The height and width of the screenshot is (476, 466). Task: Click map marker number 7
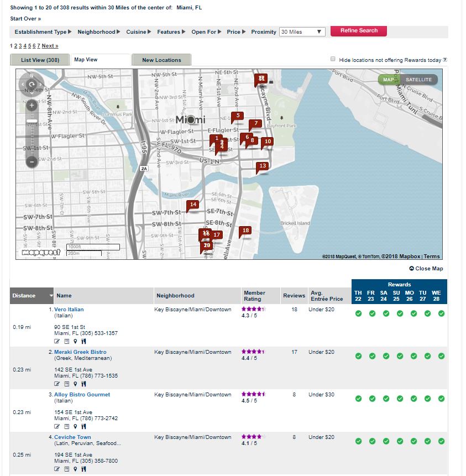pos(255,124)
